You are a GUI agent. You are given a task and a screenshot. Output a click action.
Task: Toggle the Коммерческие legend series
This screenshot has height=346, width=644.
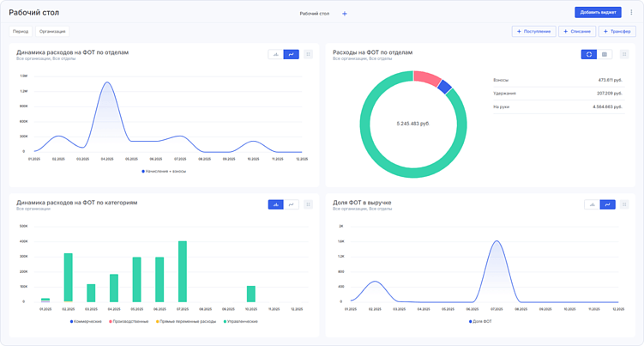click(x=86, y=321)
